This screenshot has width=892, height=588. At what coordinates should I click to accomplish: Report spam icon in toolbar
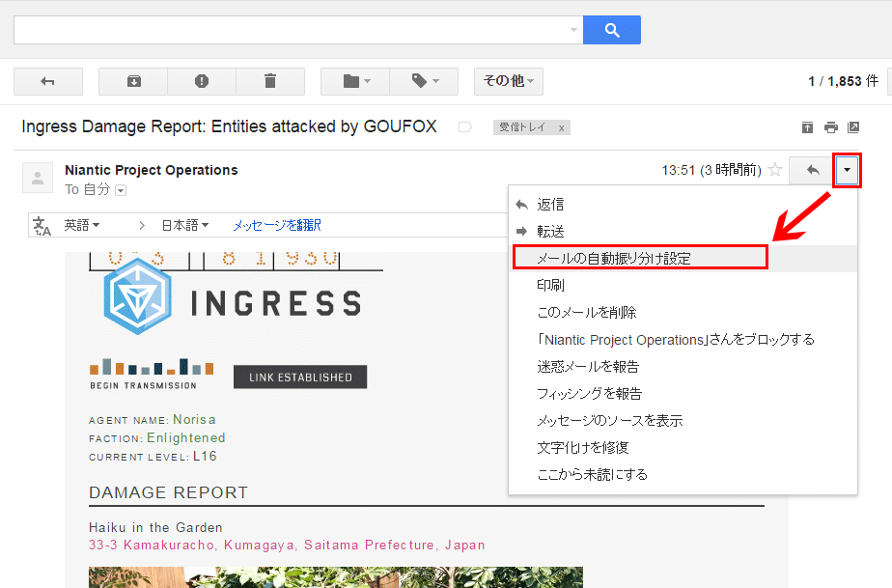[202, 81]
